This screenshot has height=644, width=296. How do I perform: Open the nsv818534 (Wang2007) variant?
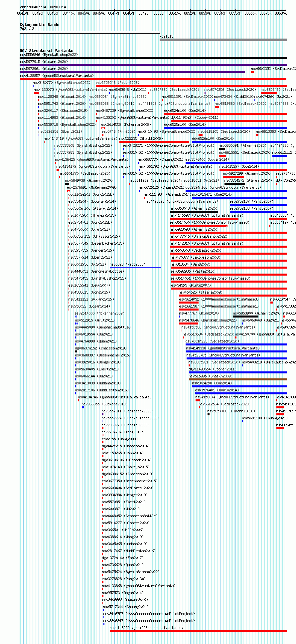pyautogui.click(x=191, y=264)
